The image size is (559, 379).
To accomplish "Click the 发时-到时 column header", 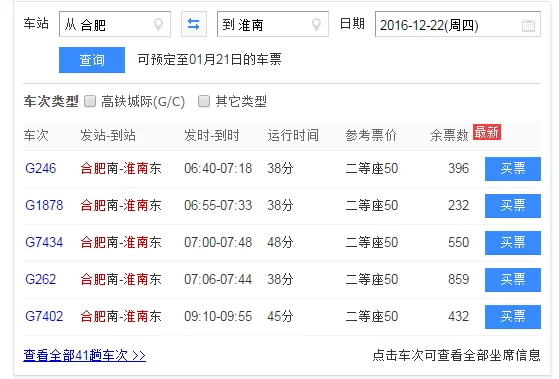I will (212, 135).
